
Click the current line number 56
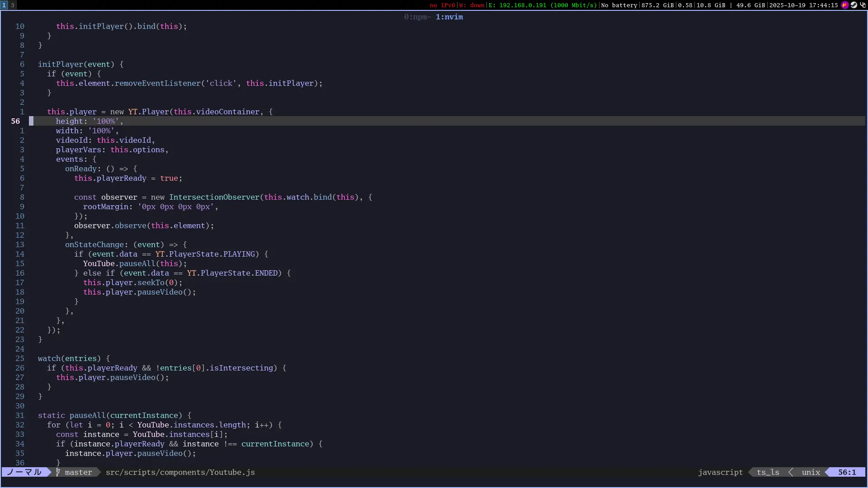point(16,121)
